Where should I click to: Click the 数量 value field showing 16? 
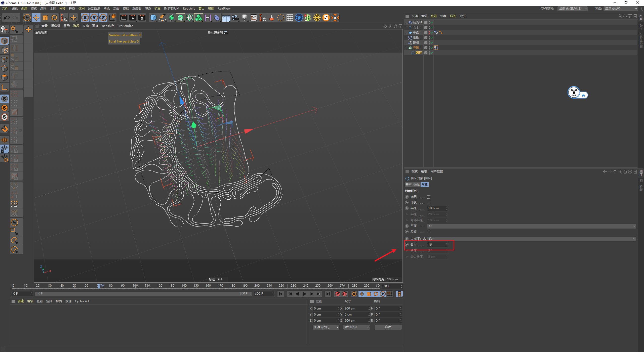(x=436, y=245)
